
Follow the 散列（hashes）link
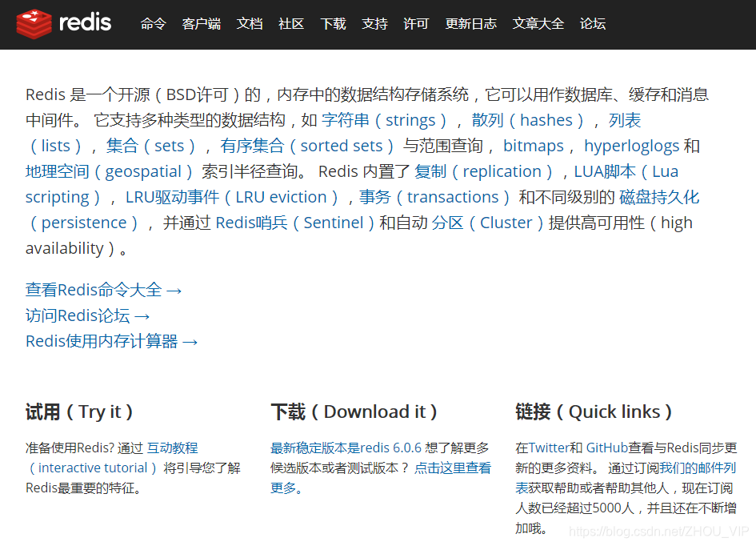click(x=528, y=120)
